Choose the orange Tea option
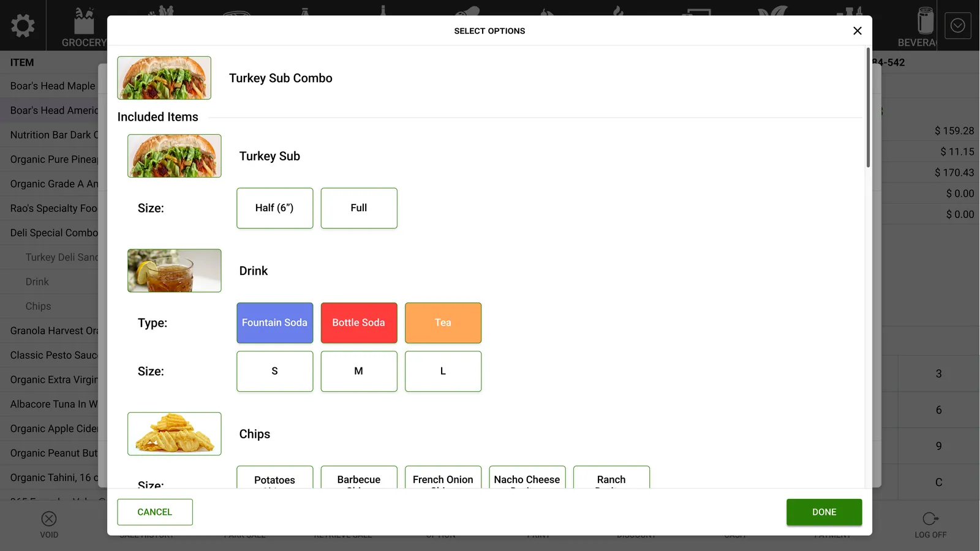This screenshot has height=551, width=980. click(x=443, y=323)
